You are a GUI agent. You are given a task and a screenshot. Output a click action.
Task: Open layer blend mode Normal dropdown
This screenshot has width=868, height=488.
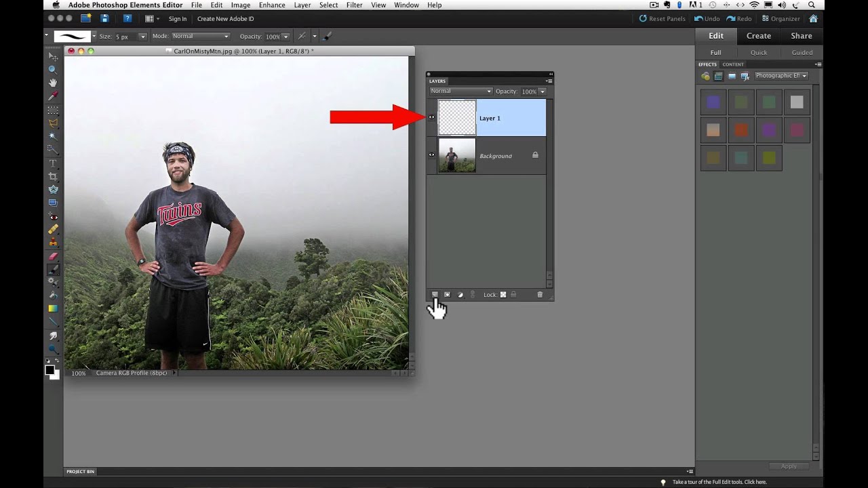(460, 91)
